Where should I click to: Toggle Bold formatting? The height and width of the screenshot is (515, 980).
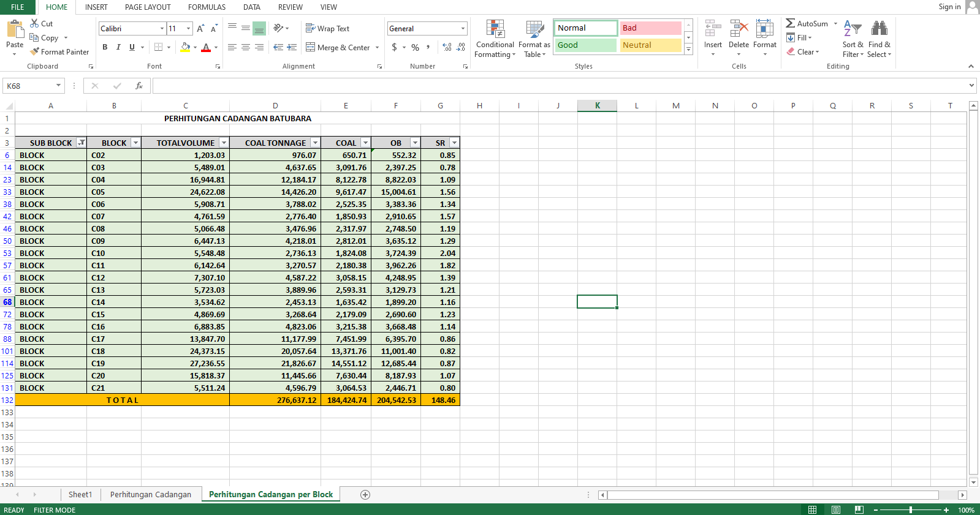tap(105, 47)
